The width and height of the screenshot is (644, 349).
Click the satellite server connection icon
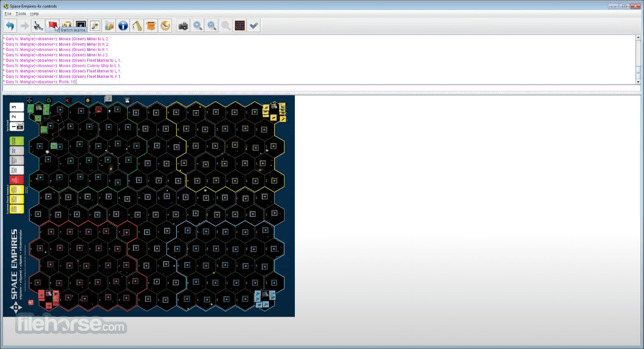point(38,26)
